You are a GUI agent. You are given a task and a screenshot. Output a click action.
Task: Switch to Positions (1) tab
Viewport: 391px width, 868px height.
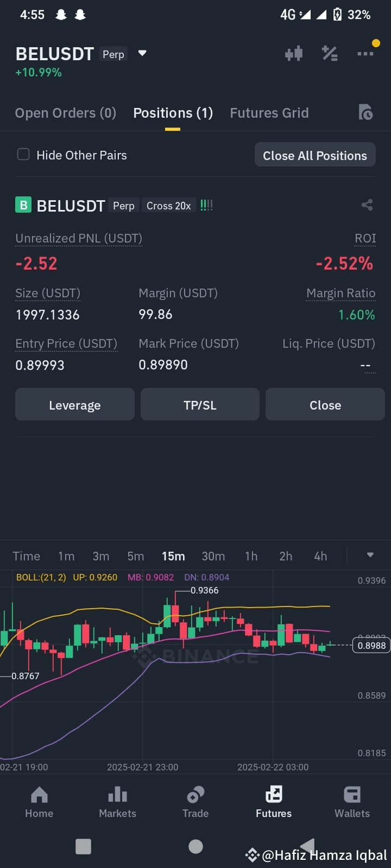point(173,113)
